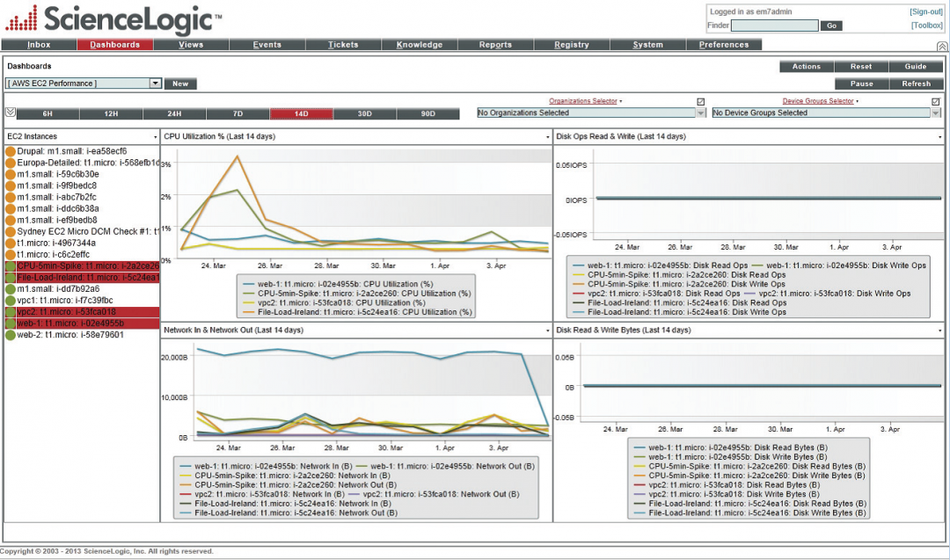Expand the No Organizations Selected dropdown

point(701,113)
